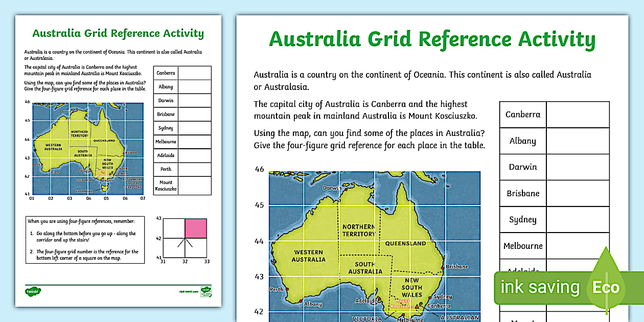644x322 pixels.
Task: Click SOUTH AUSTRALIA on the large map
Action: point(365,268)
